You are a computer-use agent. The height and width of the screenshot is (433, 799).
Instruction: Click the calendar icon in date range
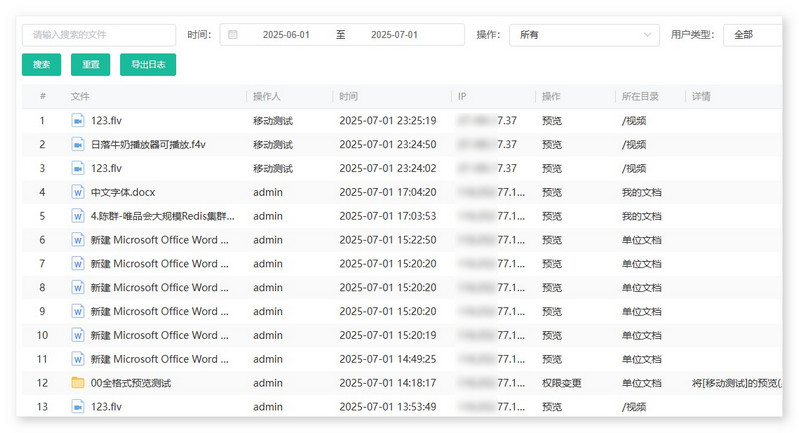click(232, 35)
